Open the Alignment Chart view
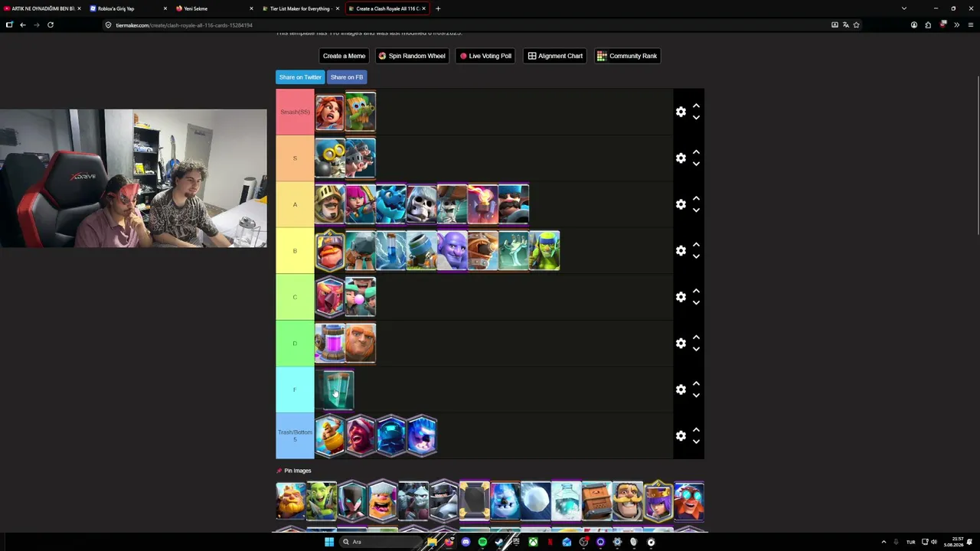 [555, 56]
